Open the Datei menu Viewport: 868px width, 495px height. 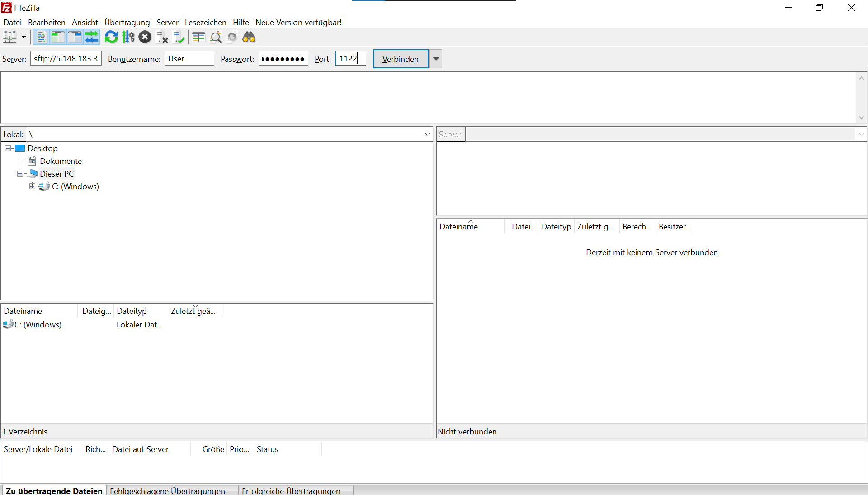tap(13, 23)
